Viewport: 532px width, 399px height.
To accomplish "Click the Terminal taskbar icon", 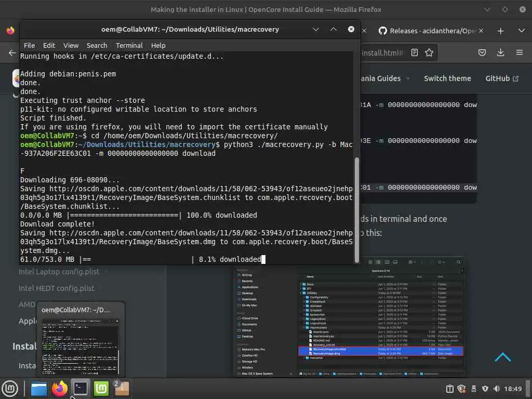I will [x=81, y=389].
